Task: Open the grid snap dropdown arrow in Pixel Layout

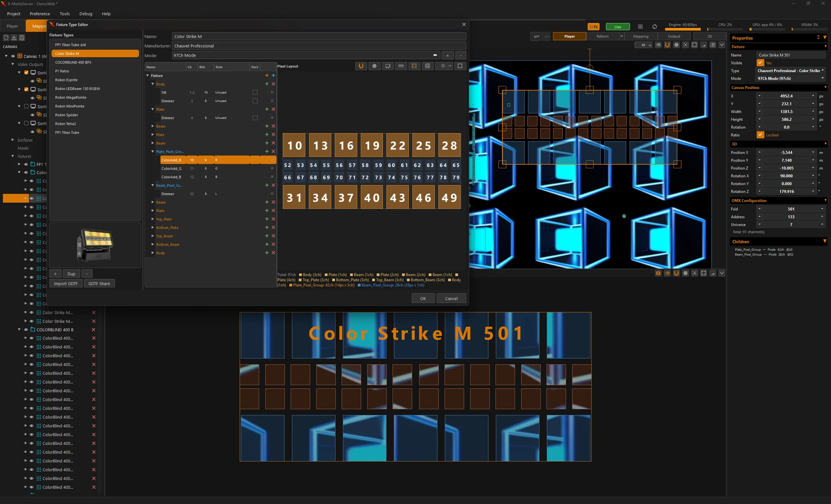Action: coord(450,66)
